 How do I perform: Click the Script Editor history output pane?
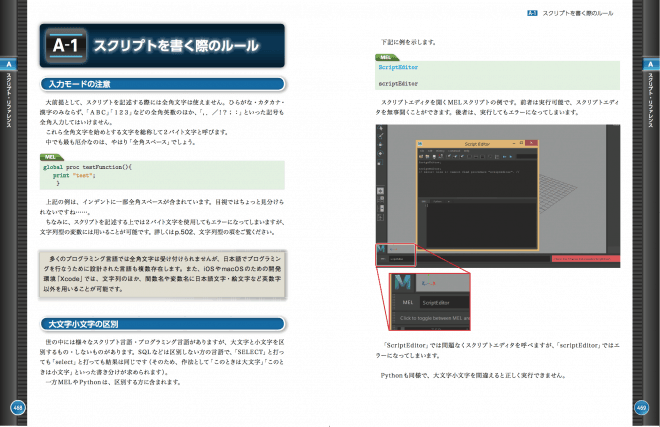tap(477, 179)
